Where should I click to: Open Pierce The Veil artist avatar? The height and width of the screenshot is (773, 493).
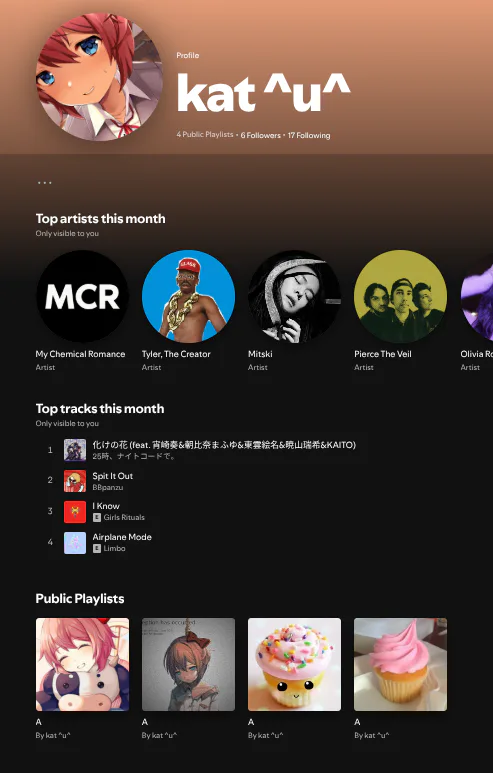pyautogui.click(x=400, y=296)
